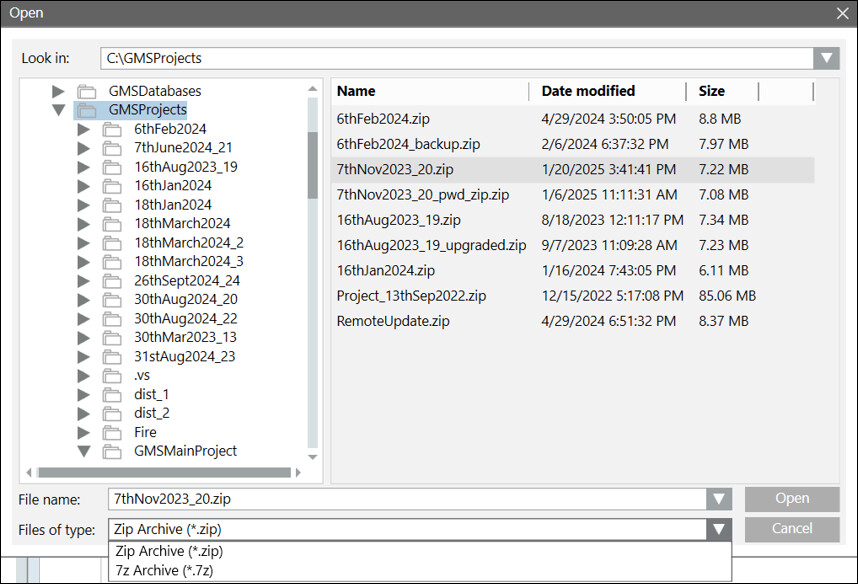858x584 pixels.
Task: Click the folder icon next to 6thFeb2024
Action: tap(111, 129)
